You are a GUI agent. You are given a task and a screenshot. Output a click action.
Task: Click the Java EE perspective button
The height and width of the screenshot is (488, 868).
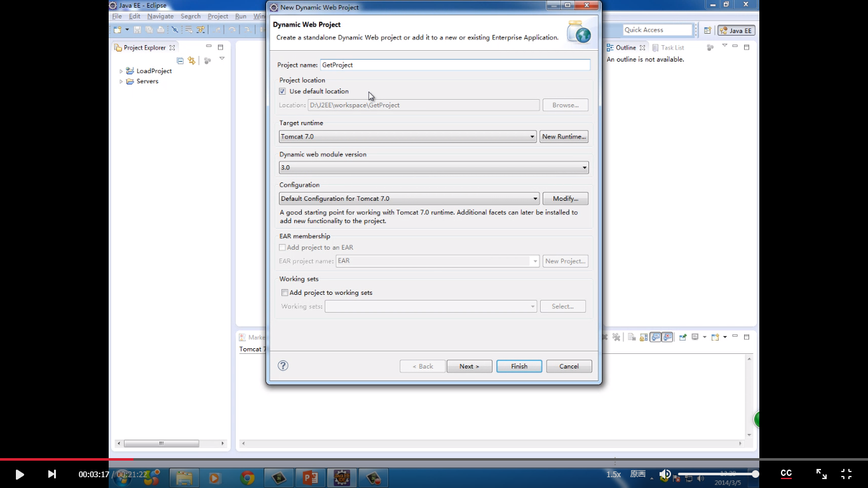point(736,30)
